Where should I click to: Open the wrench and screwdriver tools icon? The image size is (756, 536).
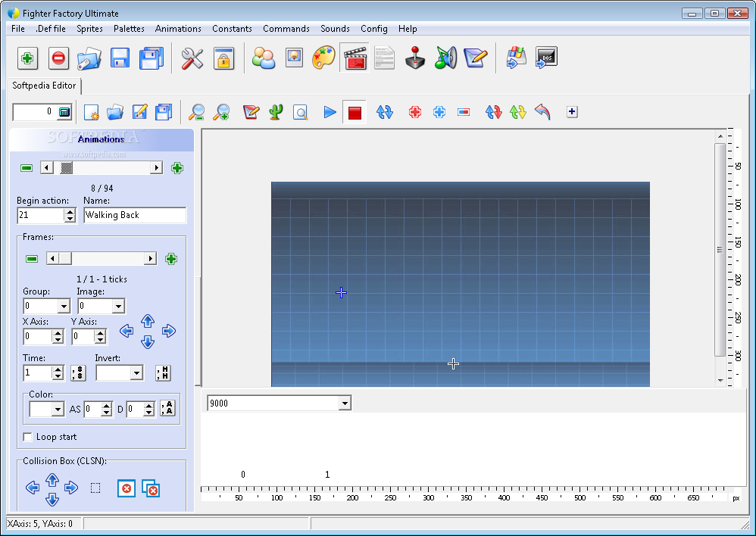point(192,58)
